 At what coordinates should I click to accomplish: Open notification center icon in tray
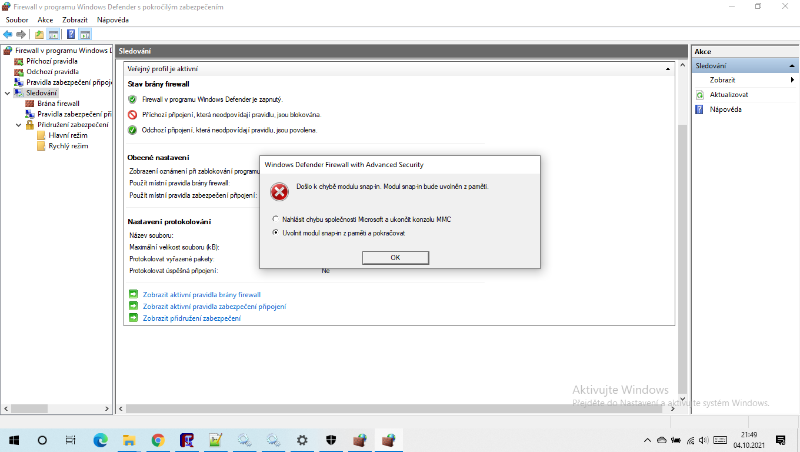coord(780,440)
